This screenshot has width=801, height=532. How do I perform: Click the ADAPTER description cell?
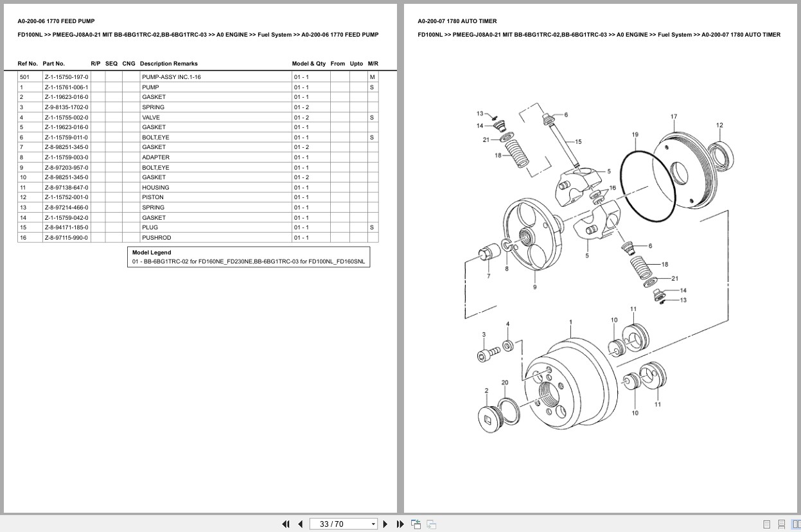[216, 157]
